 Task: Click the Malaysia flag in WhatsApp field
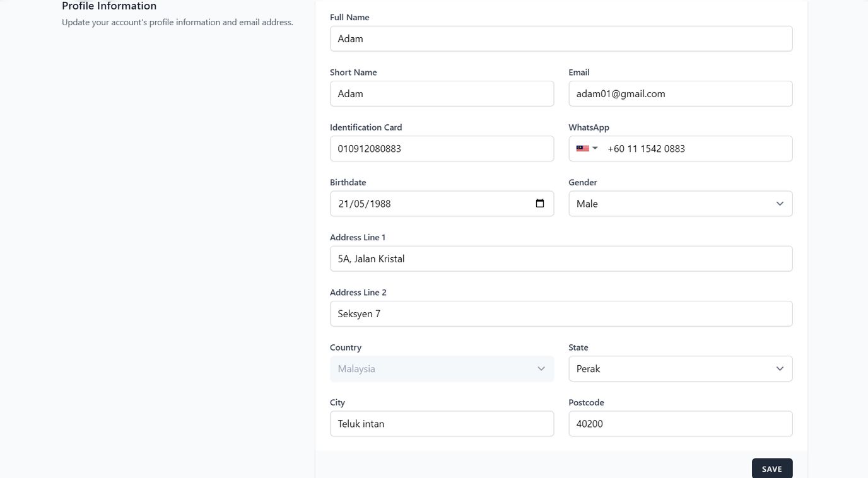(582, 148)
